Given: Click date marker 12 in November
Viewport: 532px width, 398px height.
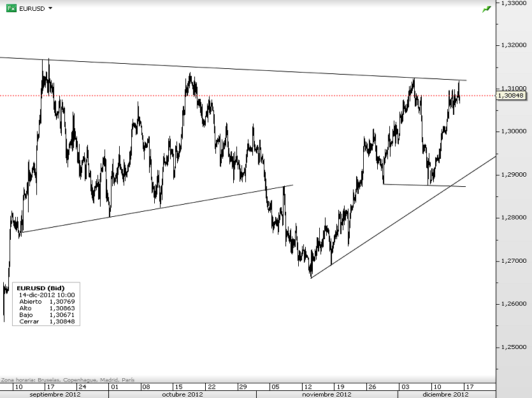Looking at the screenshot, I should (308, 387).
